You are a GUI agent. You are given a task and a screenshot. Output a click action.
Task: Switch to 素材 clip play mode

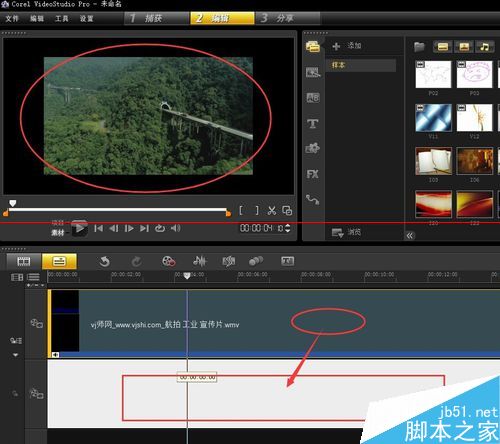[x=58, y=233]
